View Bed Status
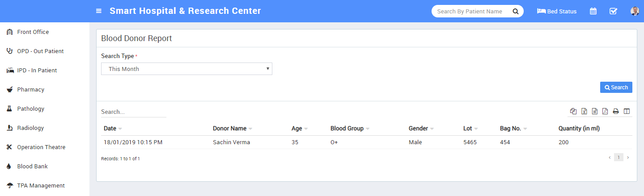The image size is (644, 196). pyautogui.click(x=557, y=11)
